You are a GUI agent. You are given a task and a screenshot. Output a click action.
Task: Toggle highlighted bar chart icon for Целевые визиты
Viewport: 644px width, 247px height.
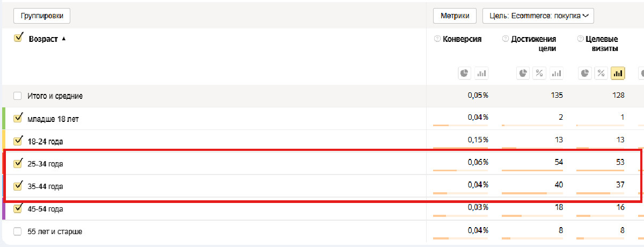tap(618, 73)
